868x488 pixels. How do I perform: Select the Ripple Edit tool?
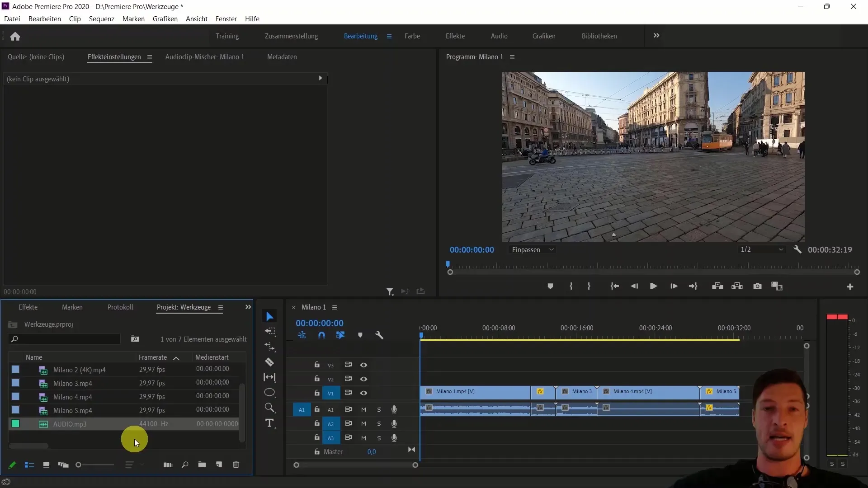point(270,347)
